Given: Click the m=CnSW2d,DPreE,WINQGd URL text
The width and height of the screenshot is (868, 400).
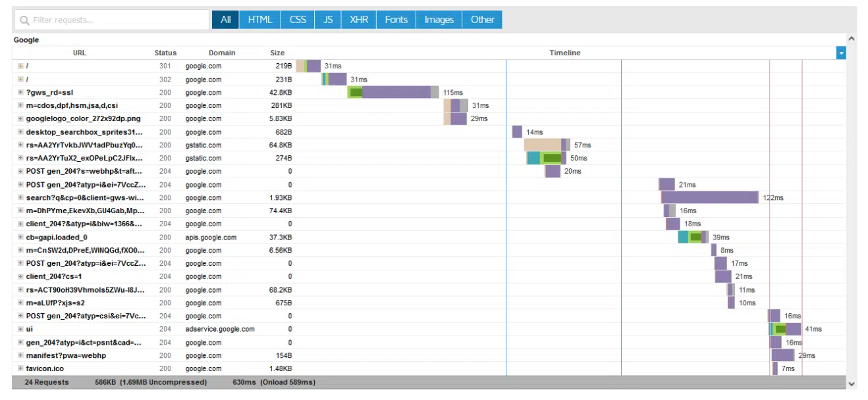Looking at the screenshot, I should tap(85, 251).
